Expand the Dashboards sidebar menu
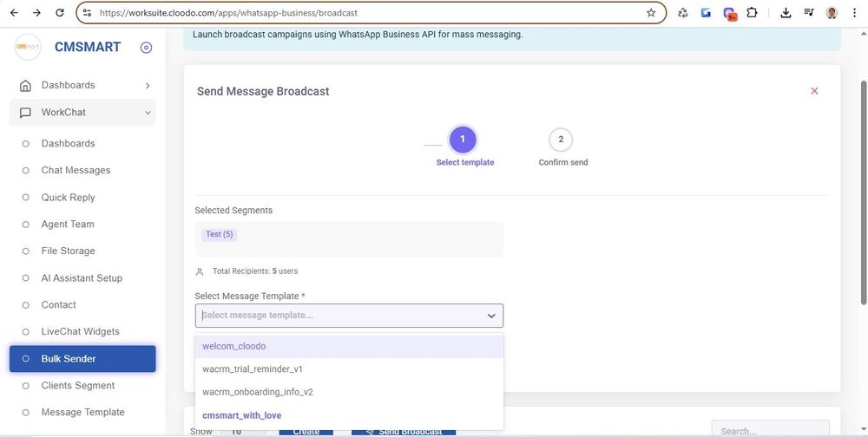 82,85
